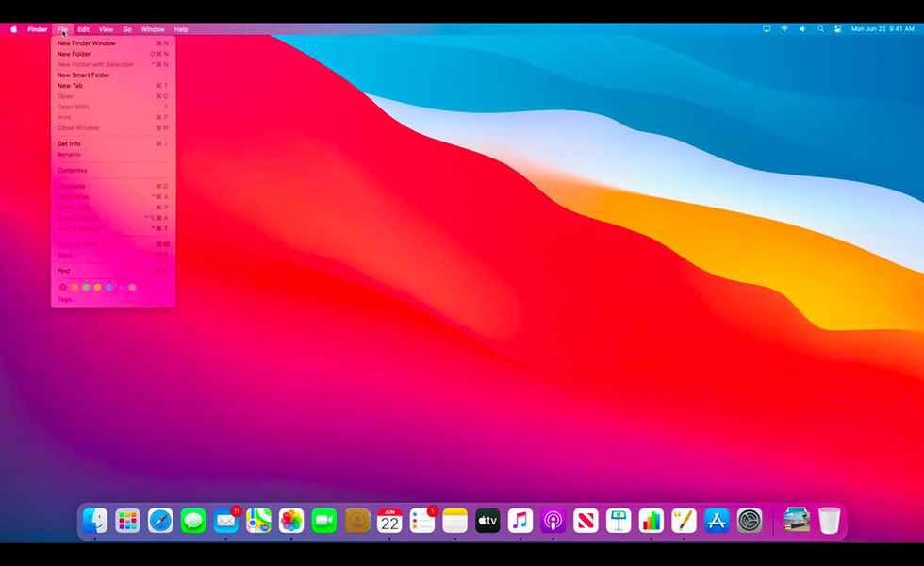The height and width of the screenshot is (566, 924).
Task: Open the Go menu in menu bar
Action: point(127,29)
